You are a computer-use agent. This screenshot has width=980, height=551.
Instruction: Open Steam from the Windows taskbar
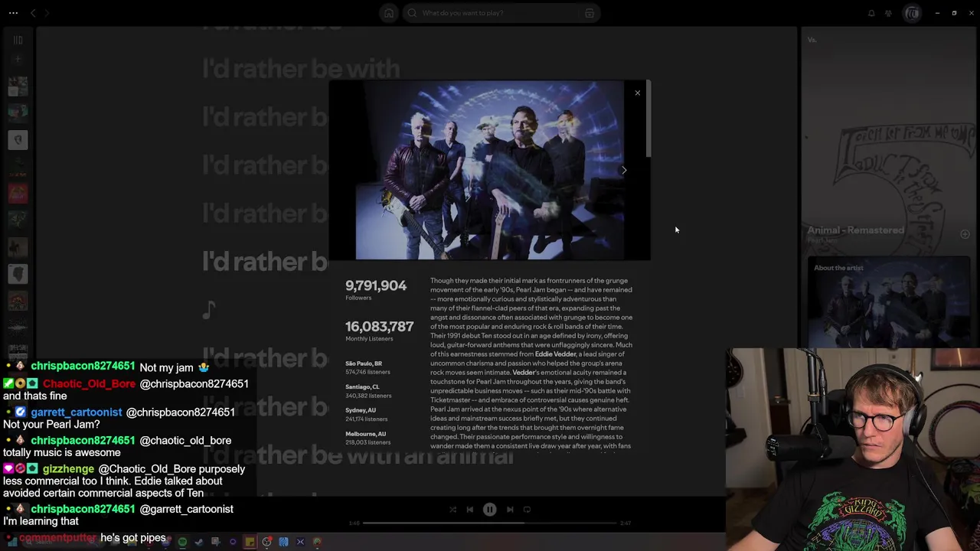[198, 543]
